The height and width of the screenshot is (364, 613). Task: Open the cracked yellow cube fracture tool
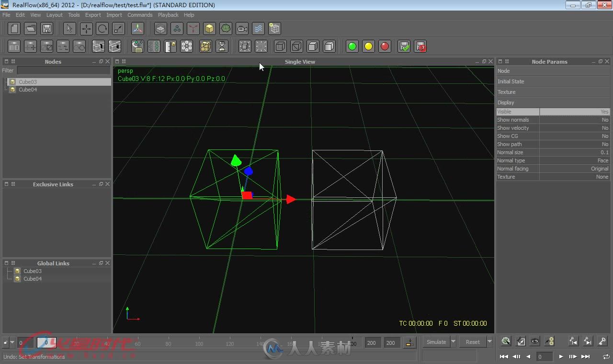205,46
